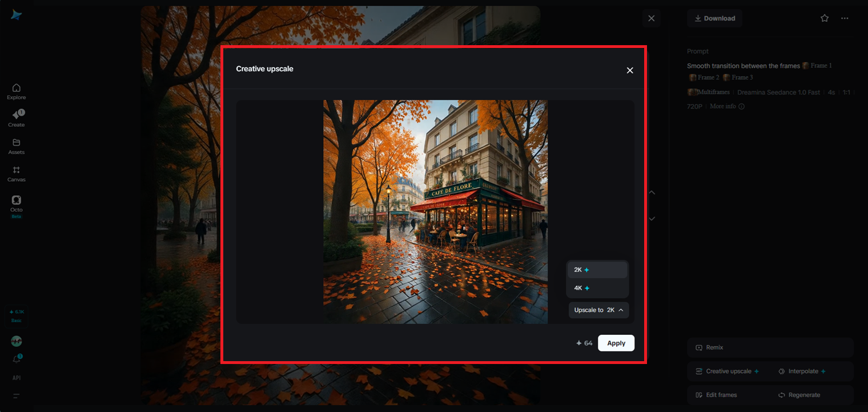Click the Interpolate button
868x412 pixels.
point(802,371)
